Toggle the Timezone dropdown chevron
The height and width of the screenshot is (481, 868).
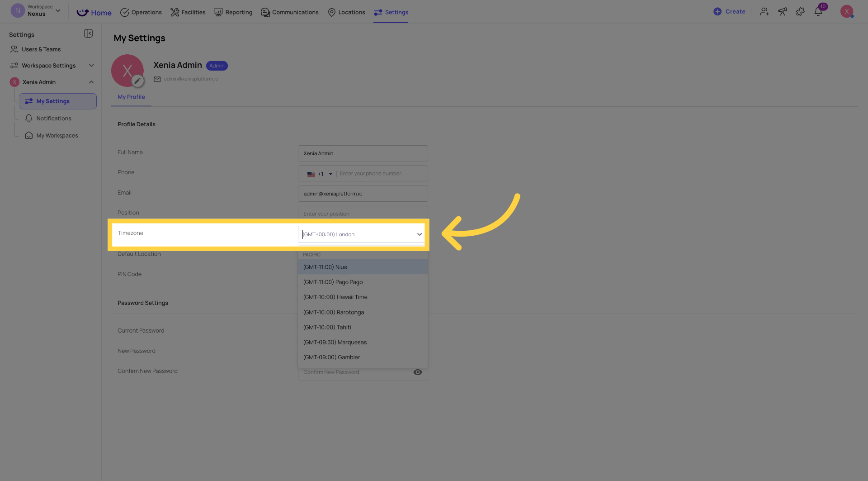click(420, 234)
